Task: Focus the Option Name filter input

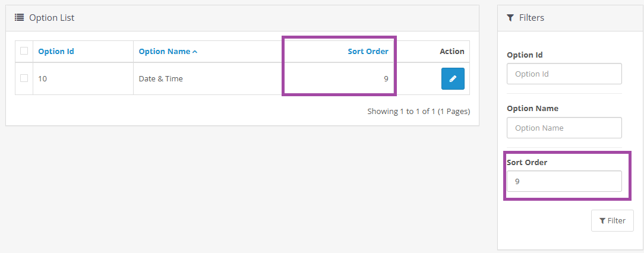Action: click(564, 128)
